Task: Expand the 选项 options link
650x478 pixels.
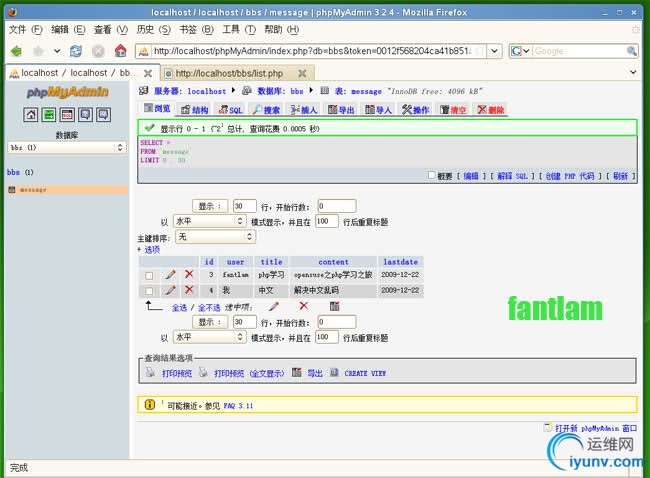Action: 152,250
